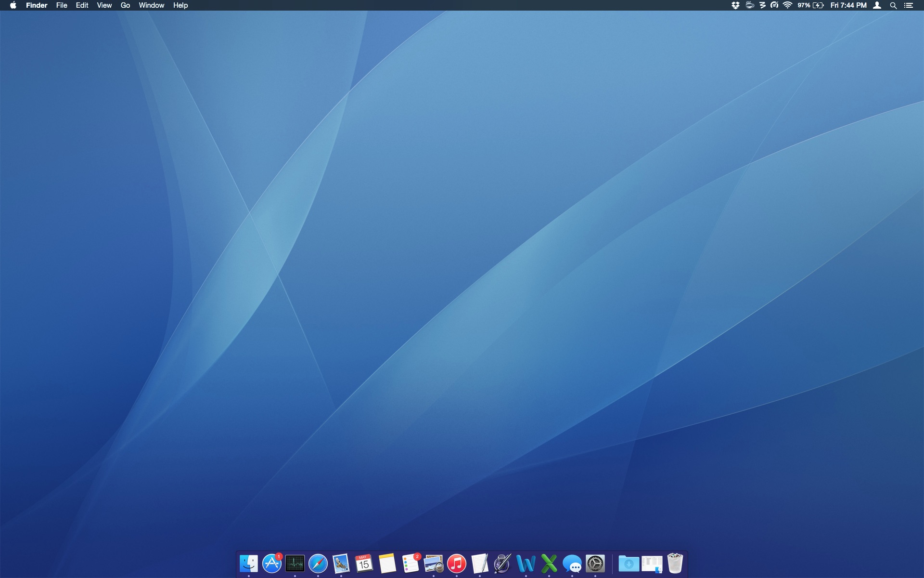Open iTunes music app
The height and width of the screenshot is (578, 924).
coord(457,563)
